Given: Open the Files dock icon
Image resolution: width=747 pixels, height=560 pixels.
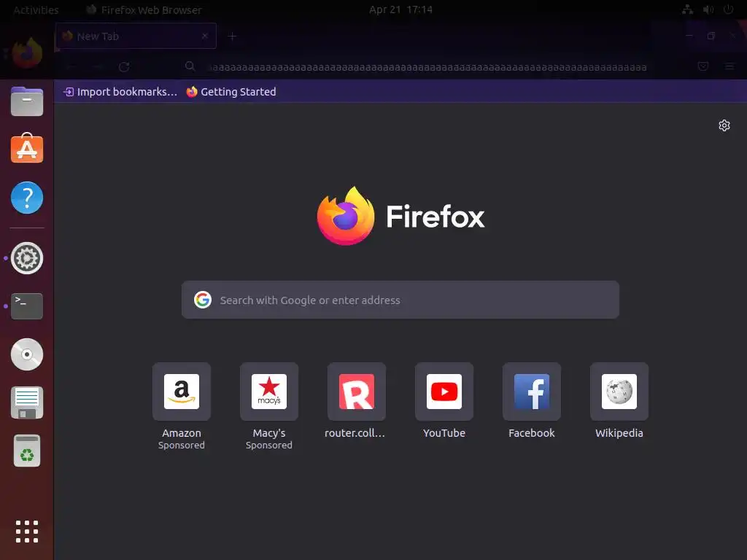Looking at the screenshot, I should (27, 101).
